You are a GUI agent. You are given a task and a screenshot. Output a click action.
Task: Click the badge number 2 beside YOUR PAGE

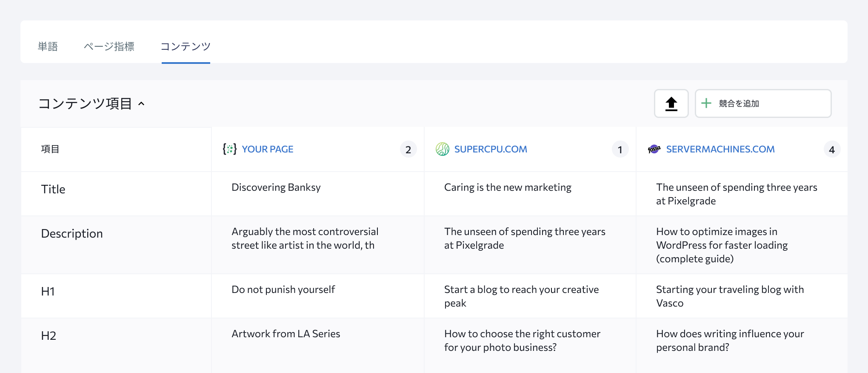coord(408,149)
